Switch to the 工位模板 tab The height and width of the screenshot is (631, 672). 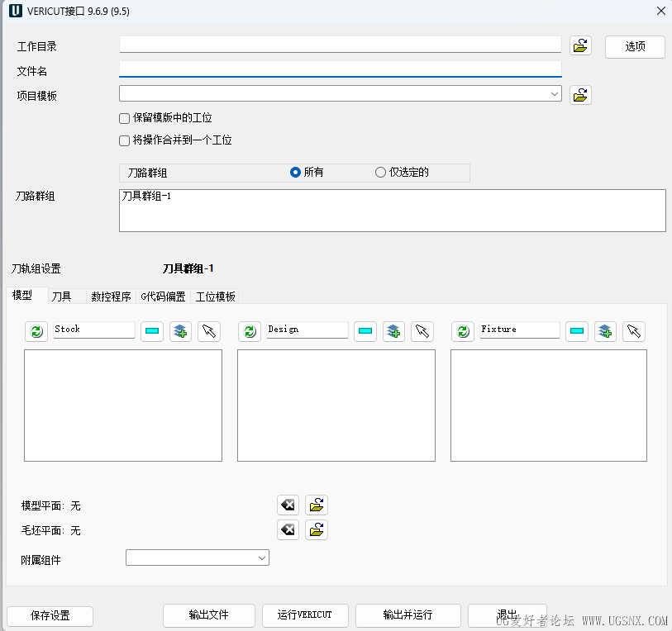pos(216,297)
